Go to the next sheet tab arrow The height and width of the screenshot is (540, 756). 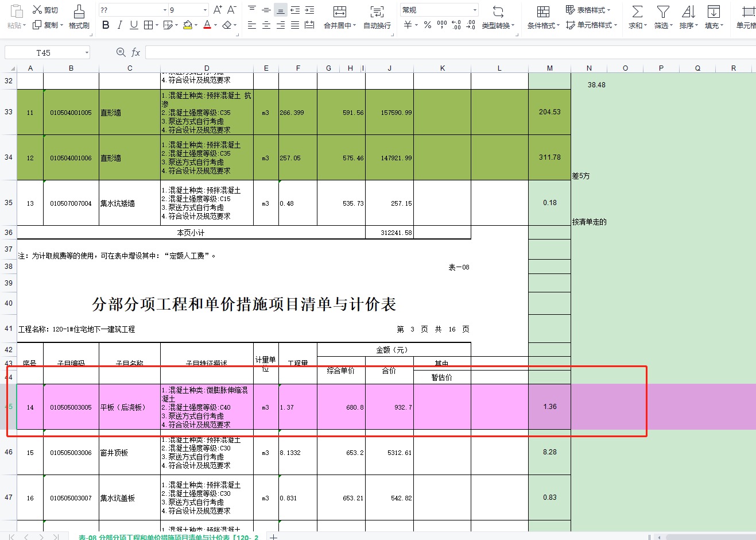pyautogui.click(x=41, y=537)
